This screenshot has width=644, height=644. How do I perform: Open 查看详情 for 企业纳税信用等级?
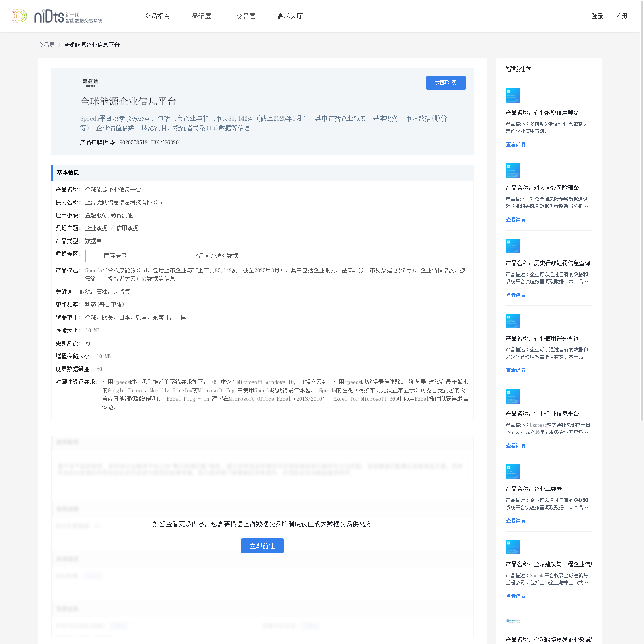tap(516, 144)
